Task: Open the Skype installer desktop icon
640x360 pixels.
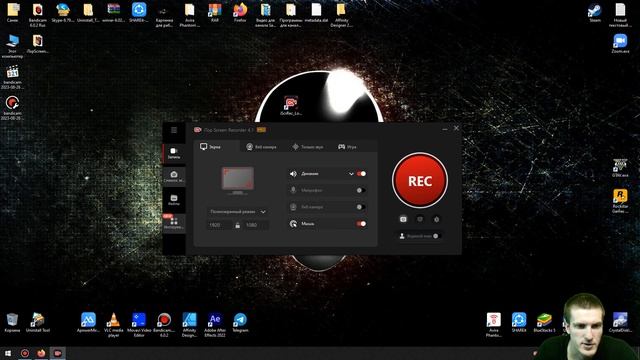Action: point(63,13)
